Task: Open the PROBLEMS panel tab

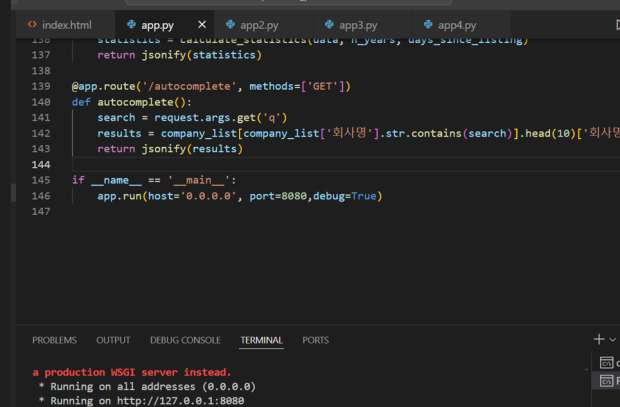Action: click(x=55, y=340)
